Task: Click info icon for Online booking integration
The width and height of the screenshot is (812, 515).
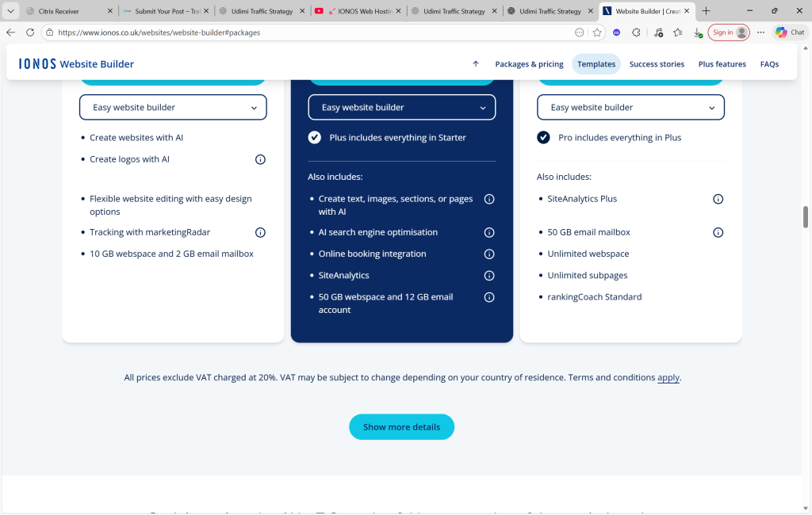Action: (489, 254)
